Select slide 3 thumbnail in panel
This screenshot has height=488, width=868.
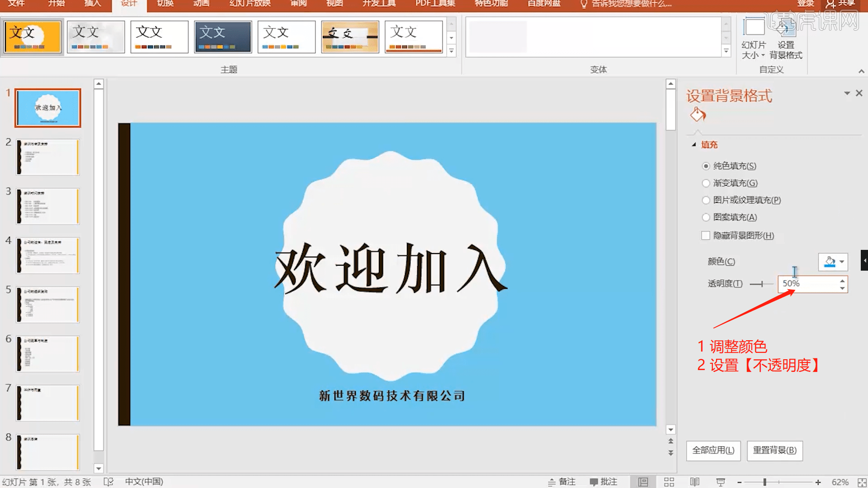point(47,206)
